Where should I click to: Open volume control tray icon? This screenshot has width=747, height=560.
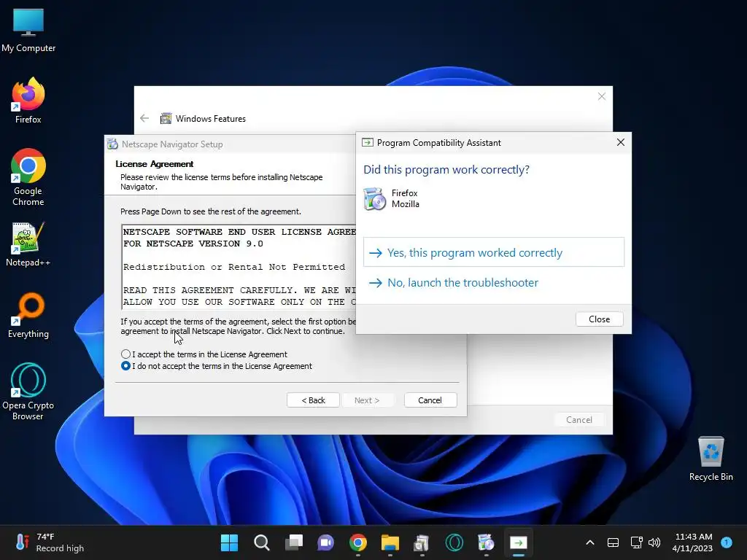tap(654, 542)
